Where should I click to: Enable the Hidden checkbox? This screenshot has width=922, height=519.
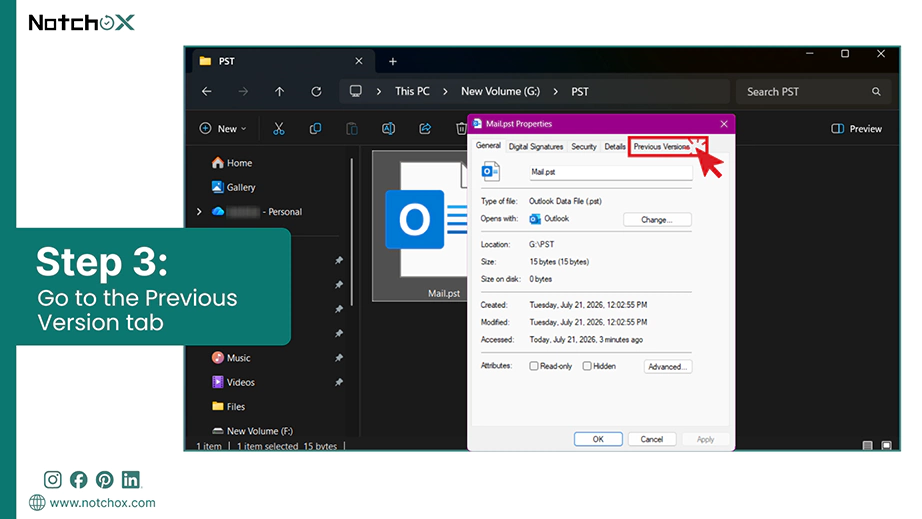pyautogui.click(x=587, y=366)
